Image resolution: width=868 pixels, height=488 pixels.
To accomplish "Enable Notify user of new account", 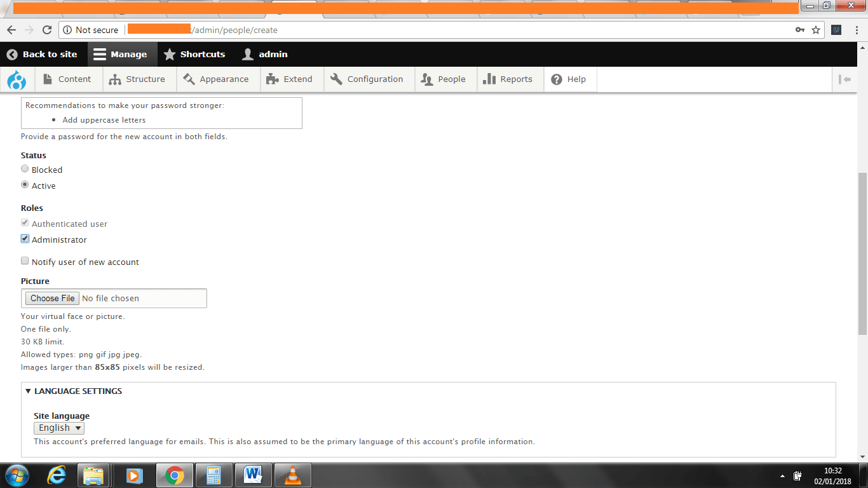I will [25, 261].
